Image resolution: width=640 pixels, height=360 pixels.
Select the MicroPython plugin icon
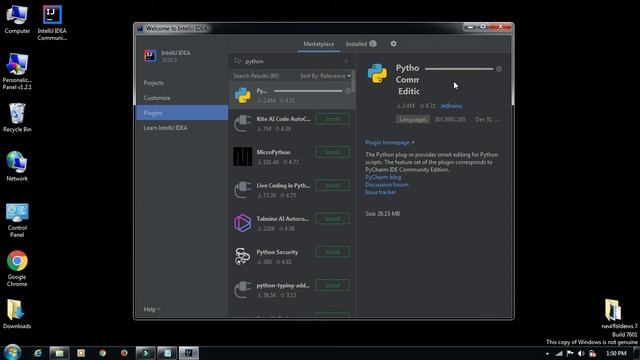point(242,156)
